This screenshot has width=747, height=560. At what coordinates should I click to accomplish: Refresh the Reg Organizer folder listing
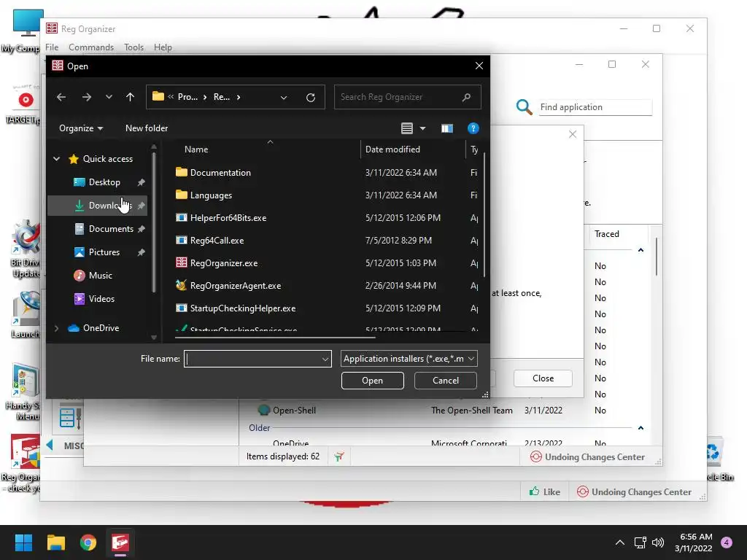(x=311, y=97)
